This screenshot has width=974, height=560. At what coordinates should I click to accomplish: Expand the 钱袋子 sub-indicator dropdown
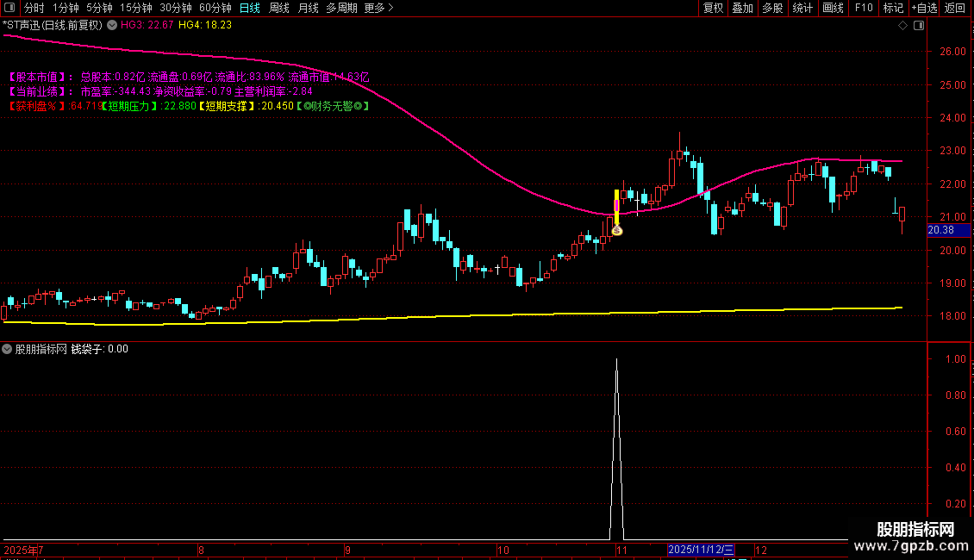[x=7, y=349]
